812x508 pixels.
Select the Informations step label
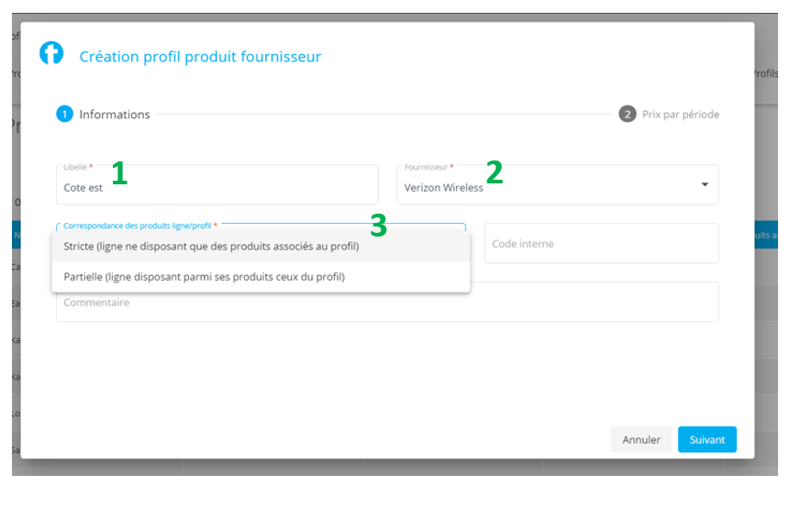pos(115,115)
